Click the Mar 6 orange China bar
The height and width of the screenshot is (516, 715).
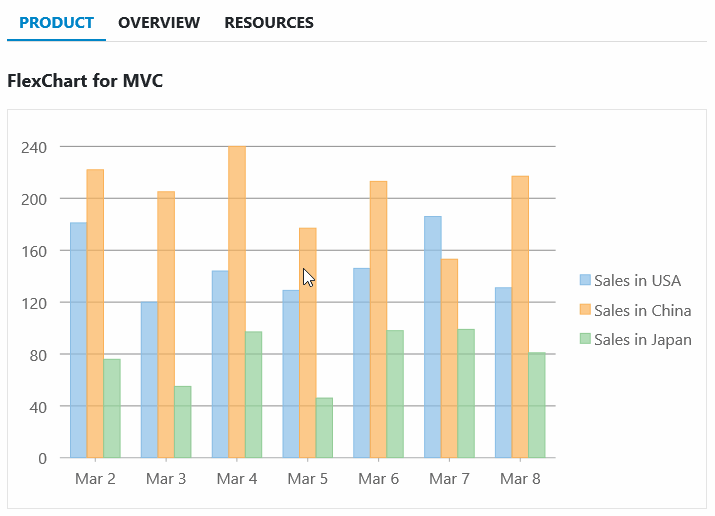[378, 319]
